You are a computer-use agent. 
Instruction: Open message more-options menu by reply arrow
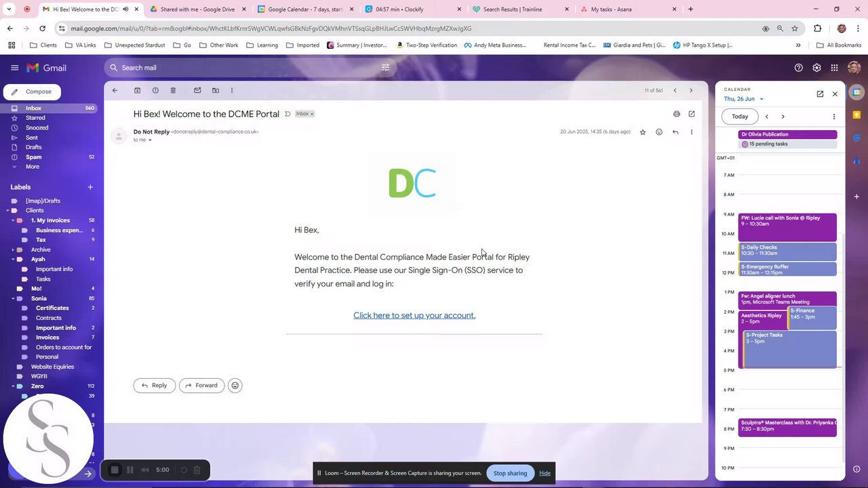692,132
